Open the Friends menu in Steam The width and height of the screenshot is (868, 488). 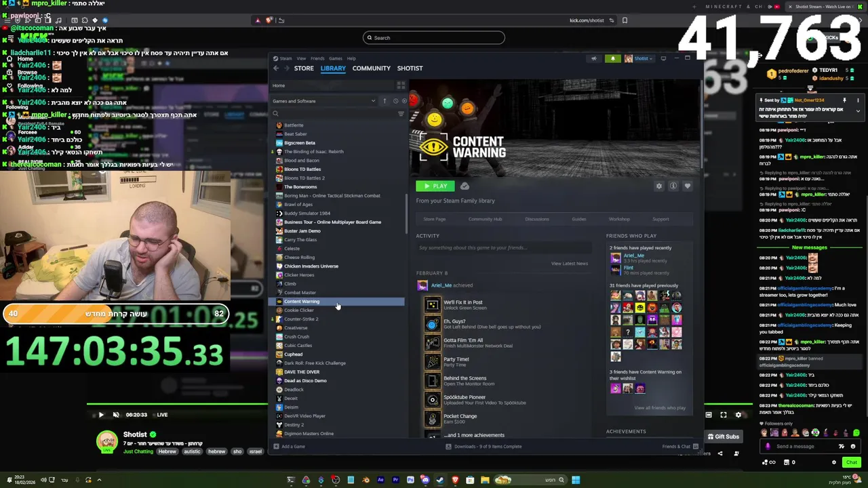(x=317, y=58)
